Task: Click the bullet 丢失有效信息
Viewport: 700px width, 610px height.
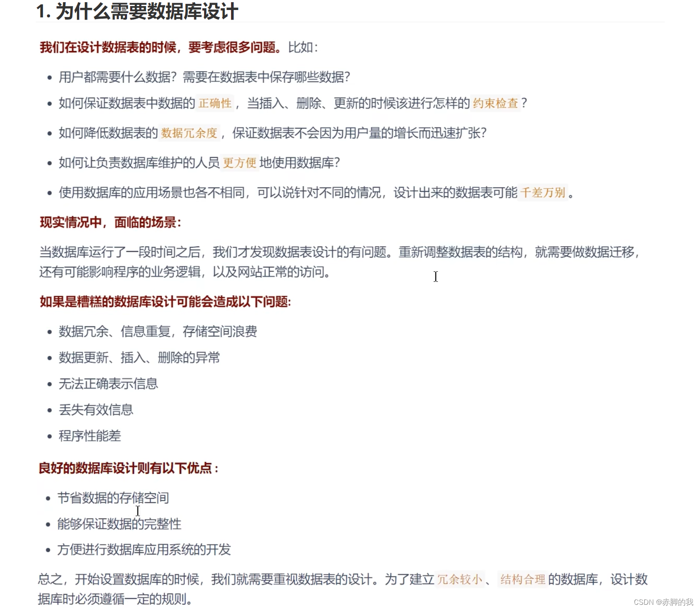Action: [96, 409]
